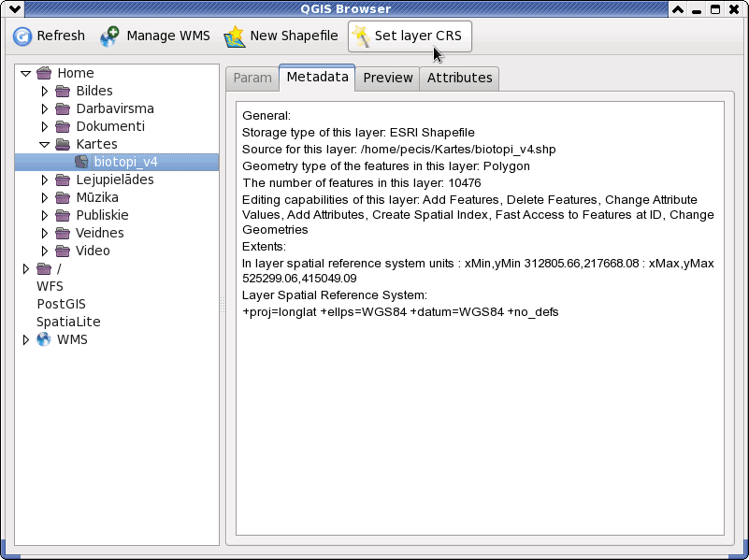This screenshot has height=560, width=749.
Task: Click the 'Storage type' ESRI Shapefile line
Action: click(x=358, y=133)
